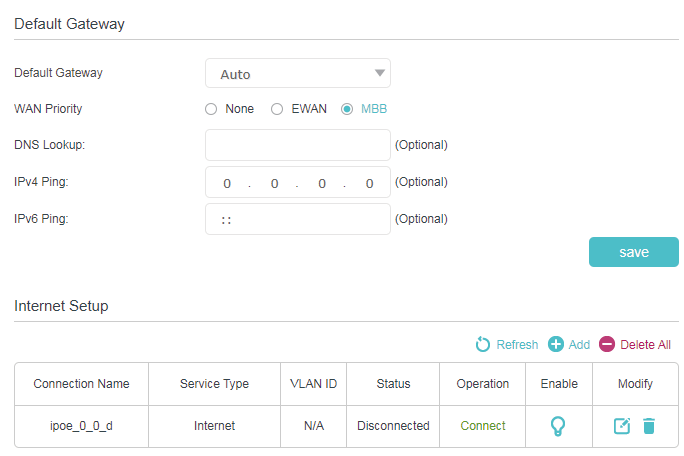Select the EWAN WAN Priority radio button

[x=277, y=109]
